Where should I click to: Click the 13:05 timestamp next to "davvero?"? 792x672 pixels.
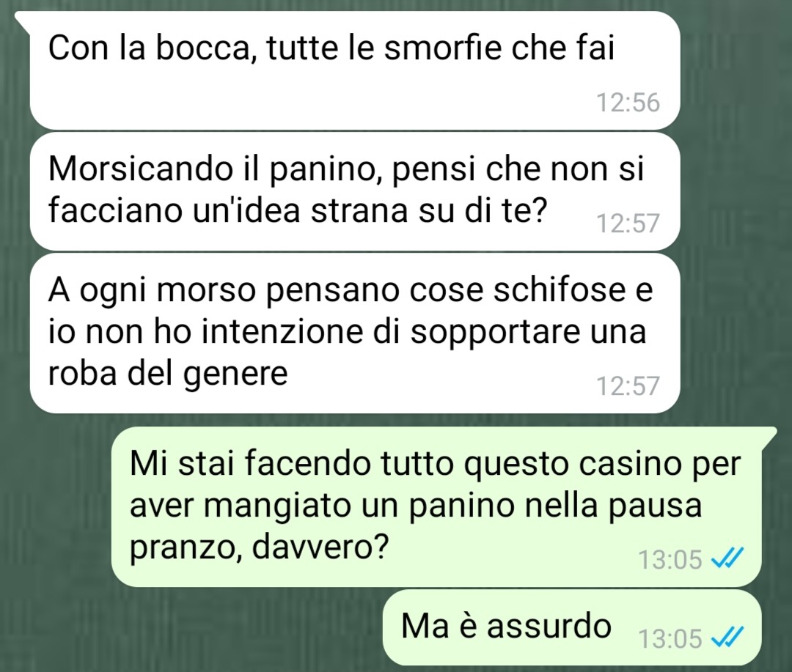670,559
